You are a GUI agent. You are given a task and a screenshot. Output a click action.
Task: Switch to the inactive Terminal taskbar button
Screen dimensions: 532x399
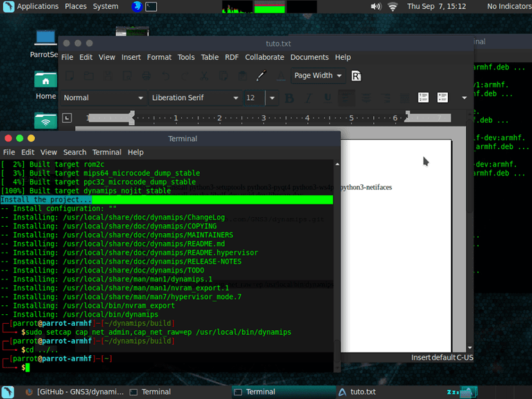(150, 392)
